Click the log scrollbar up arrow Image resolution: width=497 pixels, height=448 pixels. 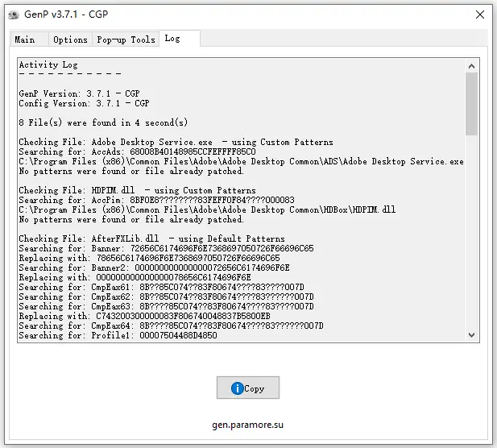472,66
